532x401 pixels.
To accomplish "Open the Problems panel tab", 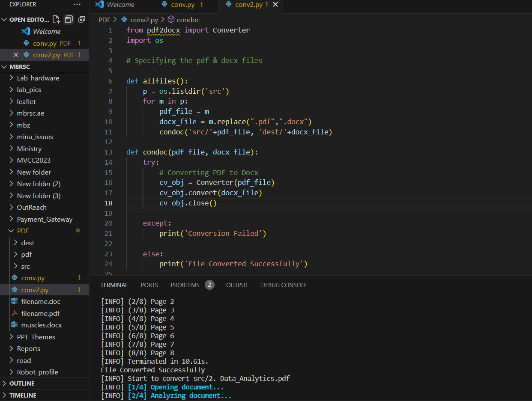I will (x=185, y=285).
